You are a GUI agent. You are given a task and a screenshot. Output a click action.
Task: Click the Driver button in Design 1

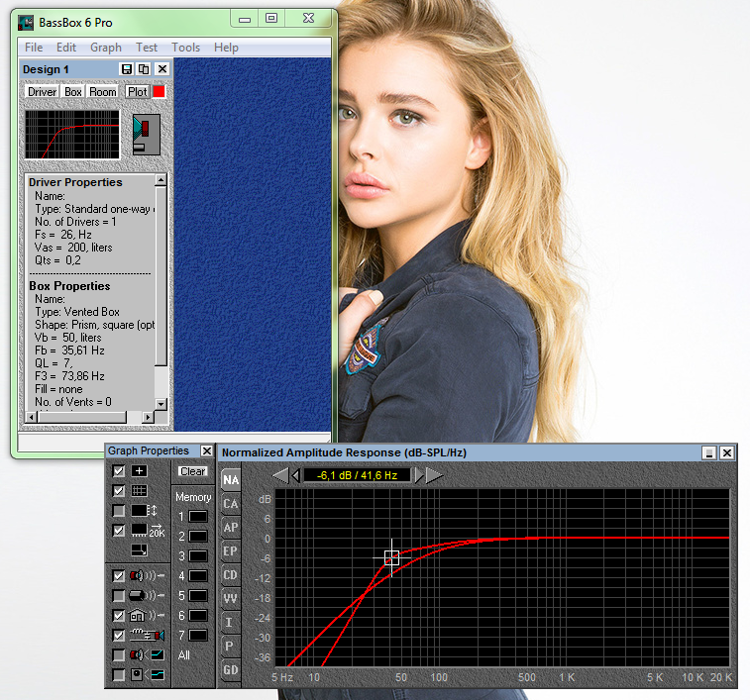(42, 92)
